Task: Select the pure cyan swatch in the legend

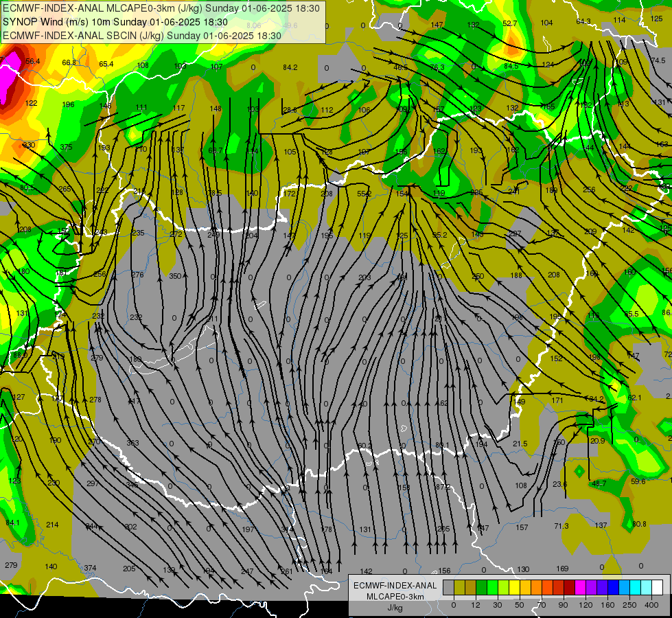Action: 635,587
